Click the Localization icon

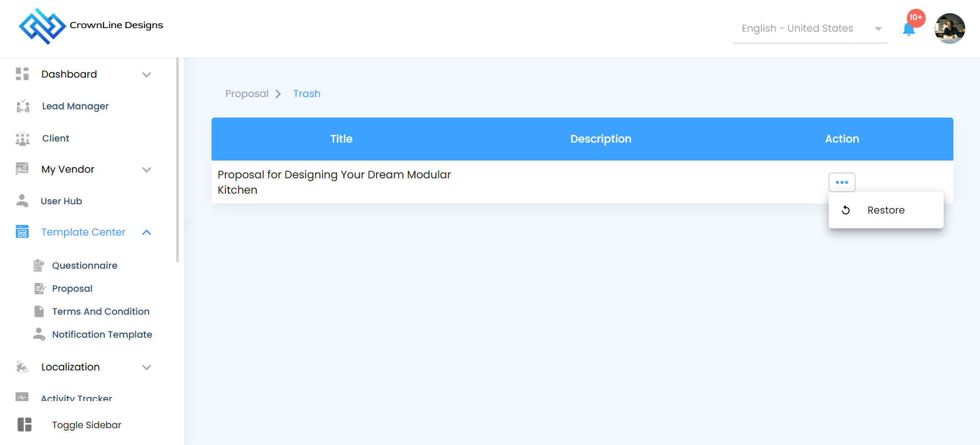point(22,367)
